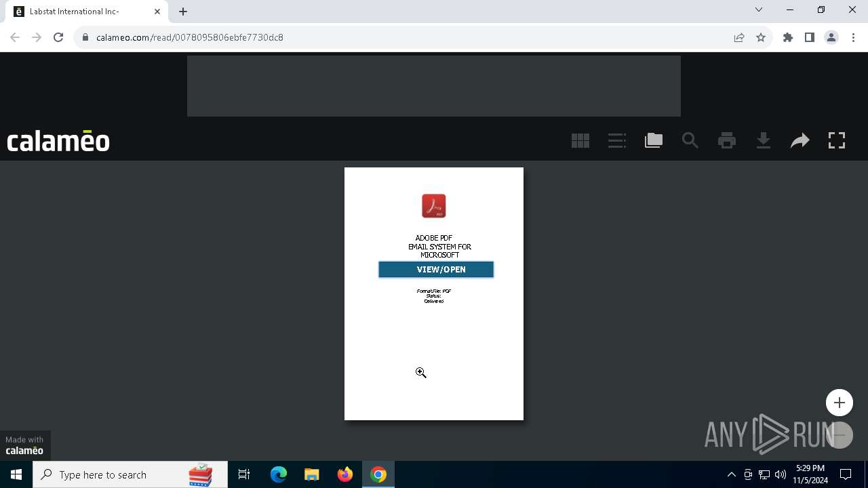Open the Chrome three-dot menu
The width and height of the screenshot is (868, 488).
pyautogui.click(x=853, y=37)
